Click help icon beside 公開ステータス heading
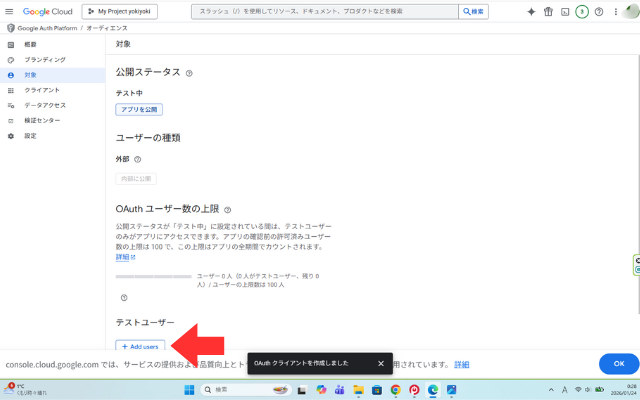 click(x=189, y=73)
